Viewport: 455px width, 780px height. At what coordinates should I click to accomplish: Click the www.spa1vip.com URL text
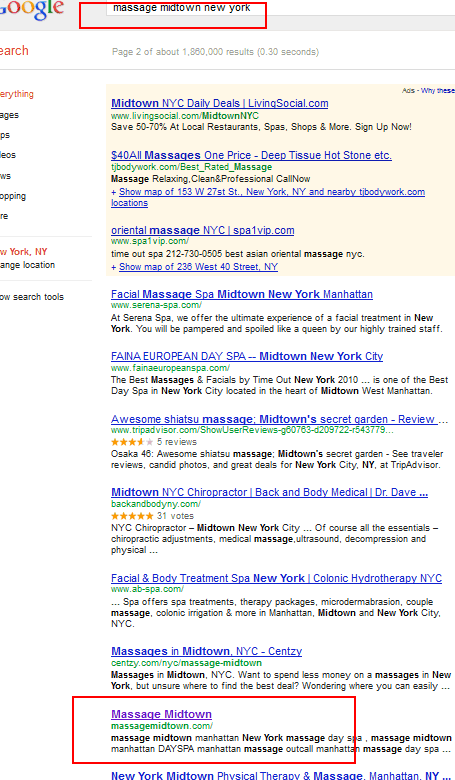[150, 241]
